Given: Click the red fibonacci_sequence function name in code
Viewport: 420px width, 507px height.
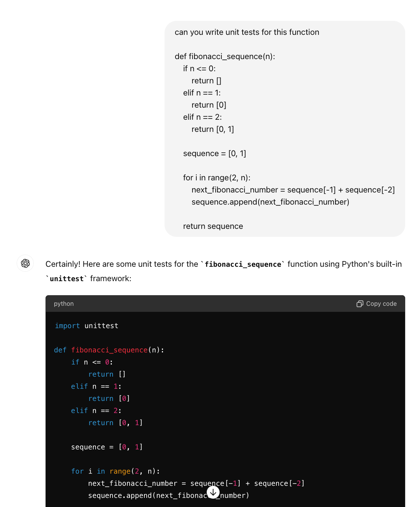Looking at the screenshot, I should pos(109,350).
